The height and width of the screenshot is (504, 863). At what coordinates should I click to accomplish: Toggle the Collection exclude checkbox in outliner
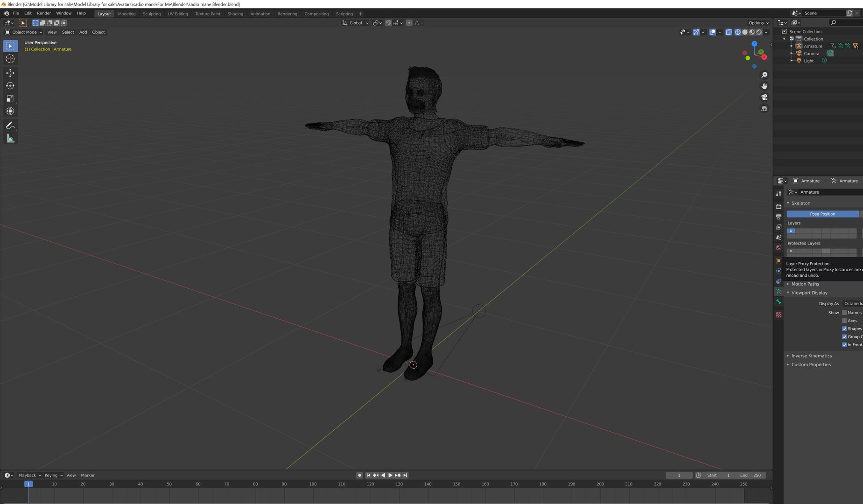pos(792,39)
